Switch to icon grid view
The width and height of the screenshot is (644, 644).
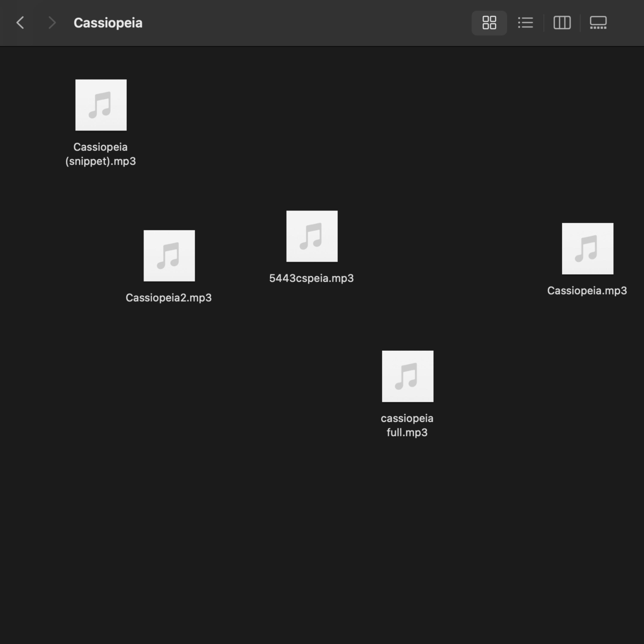coord(489,23)
